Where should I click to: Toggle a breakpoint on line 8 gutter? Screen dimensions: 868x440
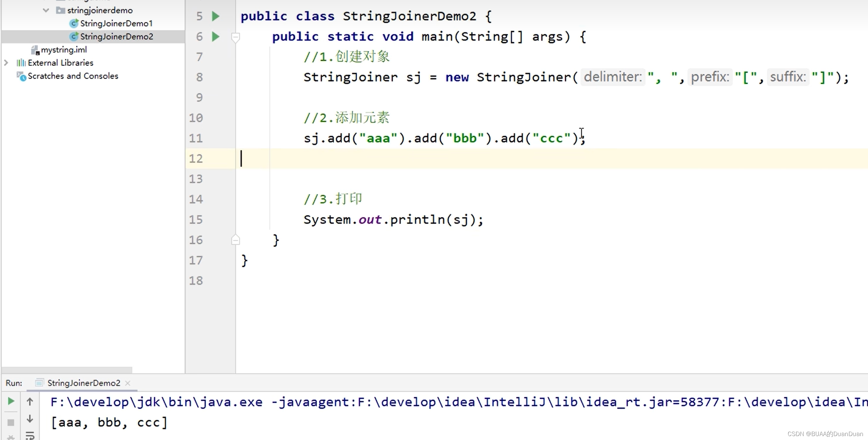222,77
